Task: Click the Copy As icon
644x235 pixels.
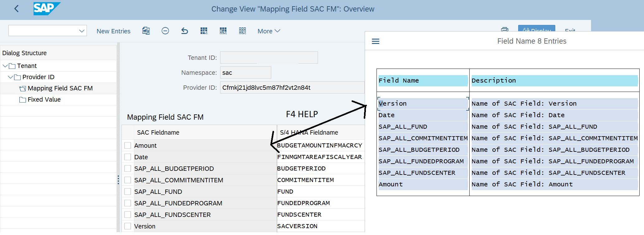Action: 146,31
